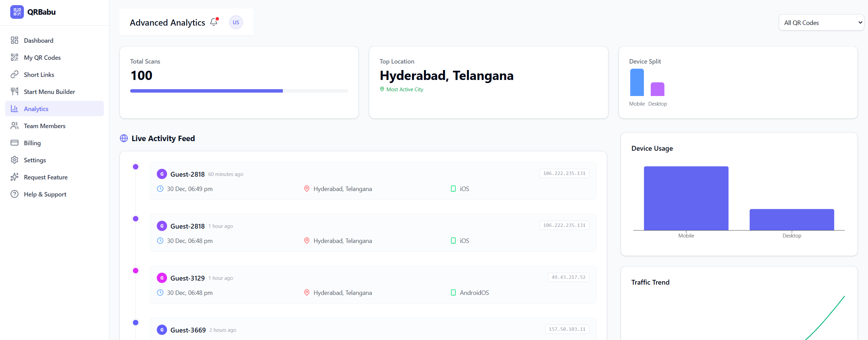Click the '60 minutes ago' timestamp

(226, 174)
